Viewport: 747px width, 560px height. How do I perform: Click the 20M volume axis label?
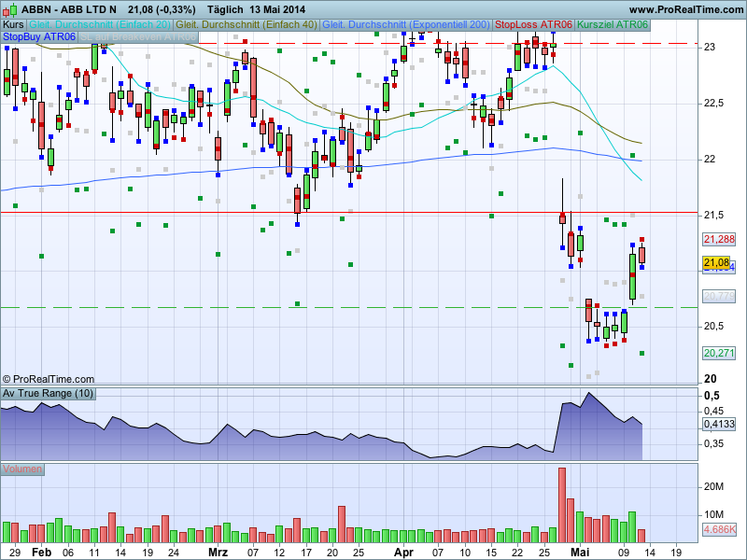point(713,486)
